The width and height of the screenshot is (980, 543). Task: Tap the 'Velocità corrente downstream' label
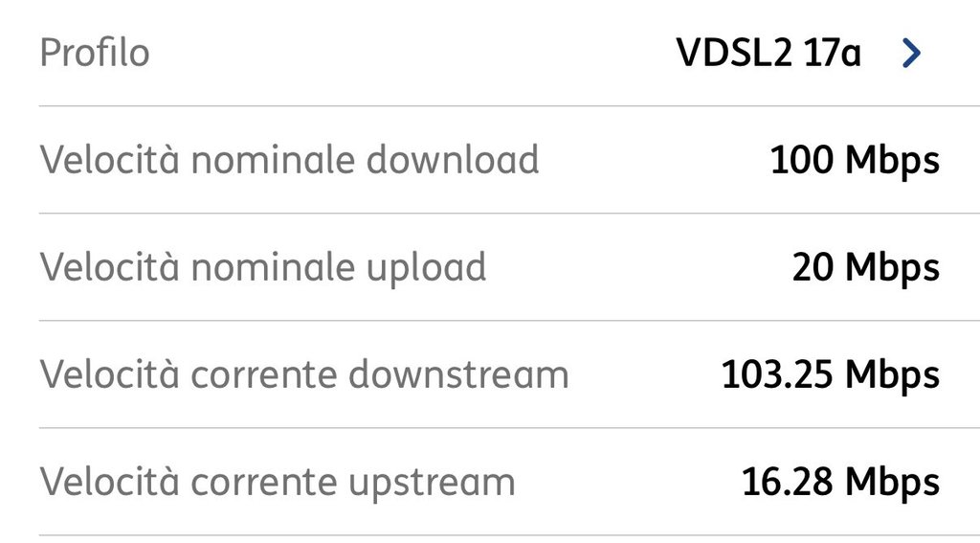coord(304,374)
